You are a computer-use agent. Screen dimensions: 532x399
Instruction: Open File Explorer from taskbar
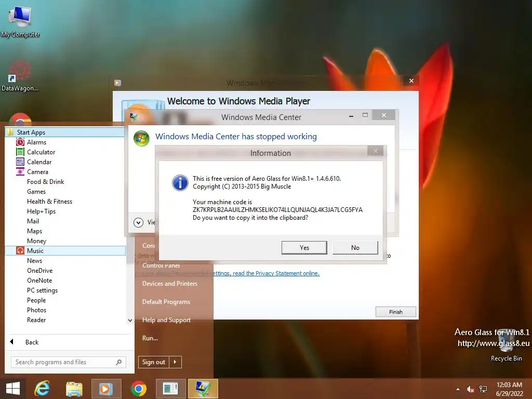point(74,389)
